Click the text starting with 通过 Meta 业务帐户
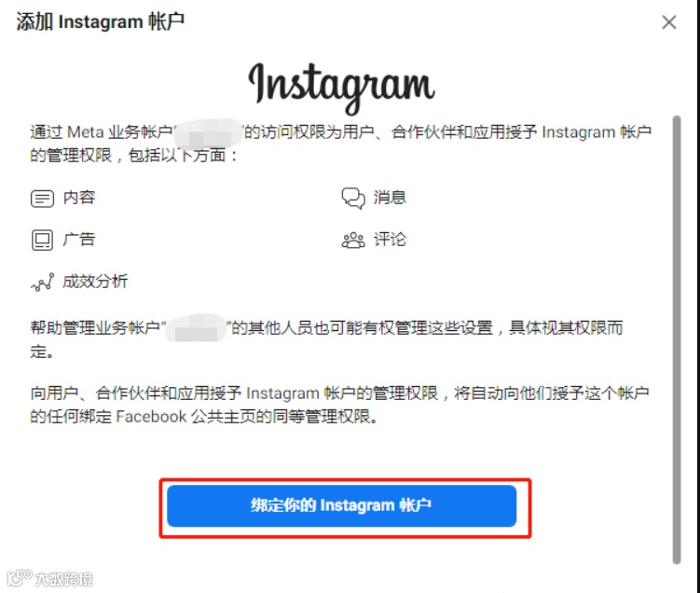This screenshot has height=593, width=700. click(340, 144)
